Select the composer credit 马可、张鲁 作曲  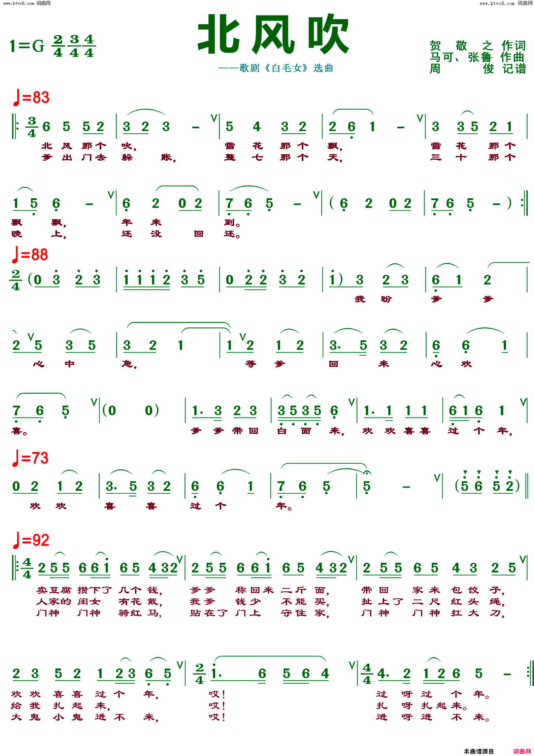click(x=477, y=57)
